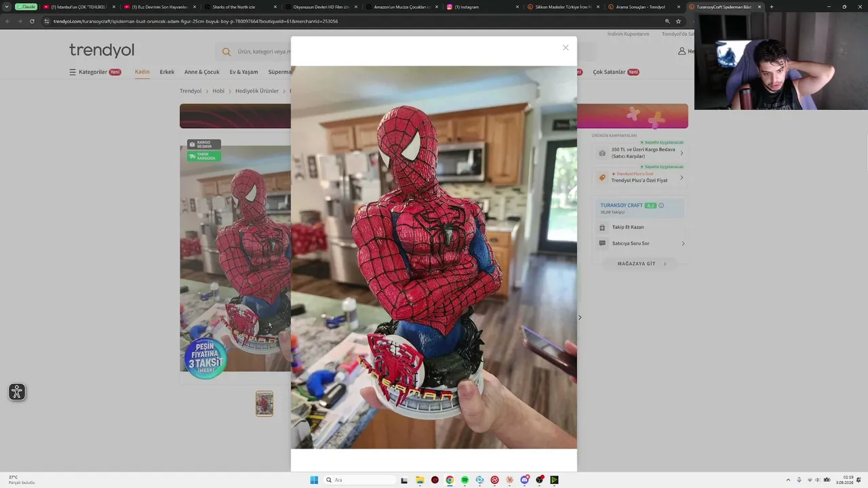Click the Trendyol logo
Image resolution: width=868 pixels, height=488 pixels.
[102, 50]
